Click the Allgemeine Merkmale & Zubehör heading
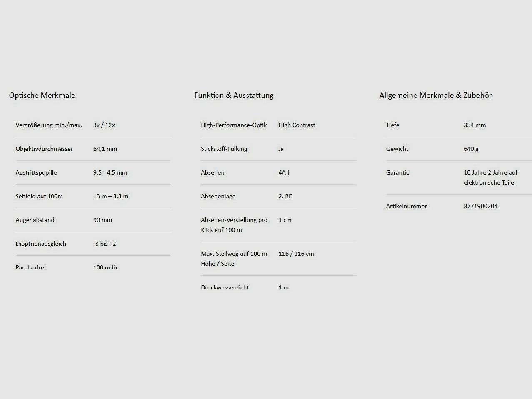532x399 pixels. [435, 95]
